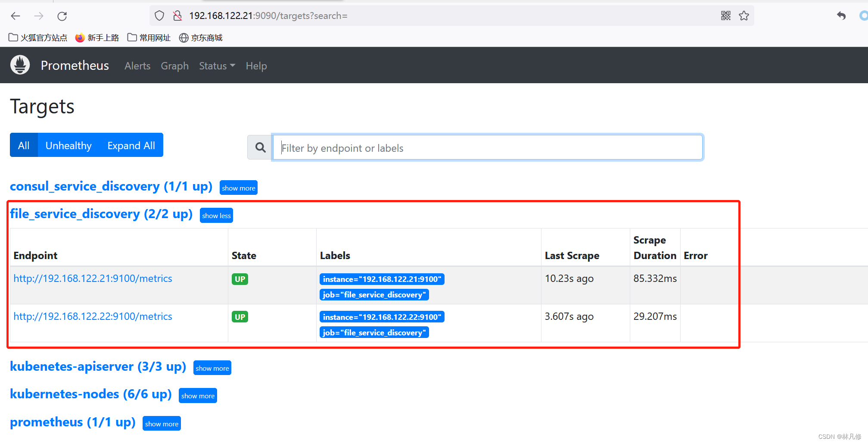868x444 pixels.
Task: Open endpoint http://192.168.122.21:9100/metrics
Action: [93, 278]
